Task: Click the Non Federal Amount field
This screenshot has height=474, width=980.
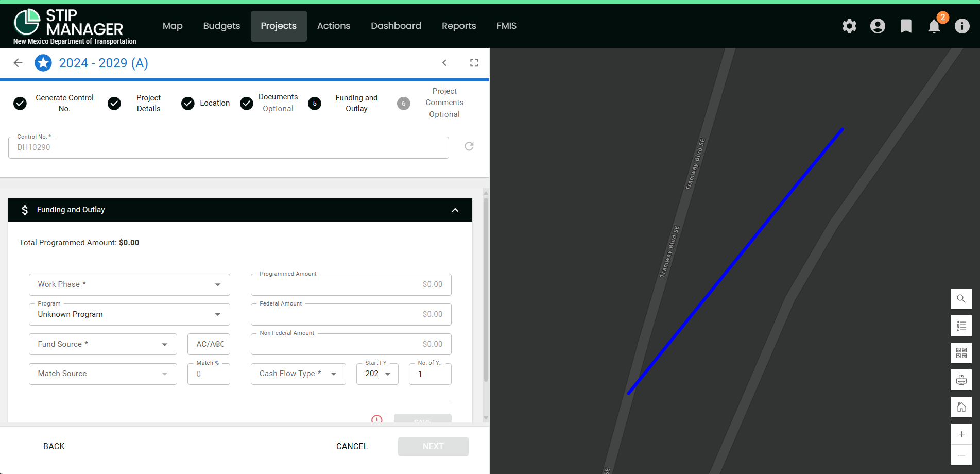Action: [x=351, y=344]
